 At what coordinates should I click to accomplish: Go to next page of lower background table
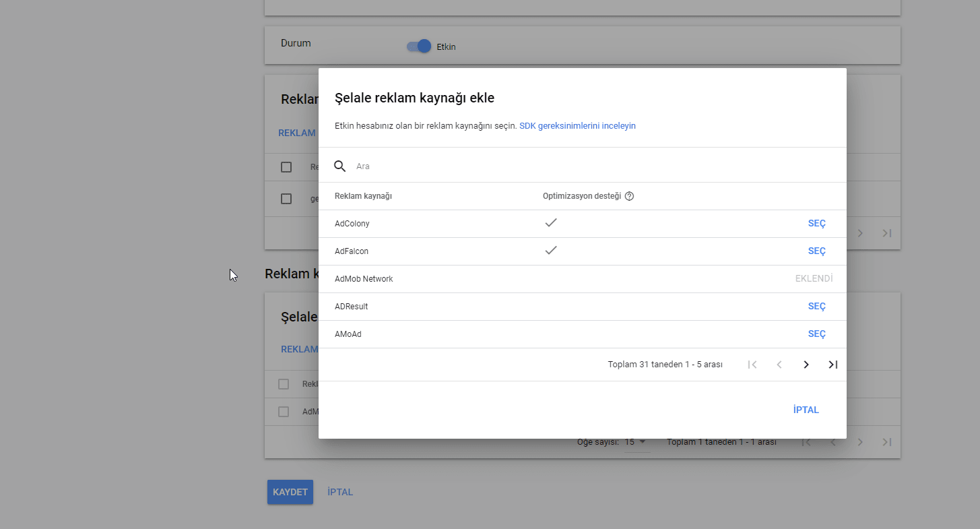860,442
